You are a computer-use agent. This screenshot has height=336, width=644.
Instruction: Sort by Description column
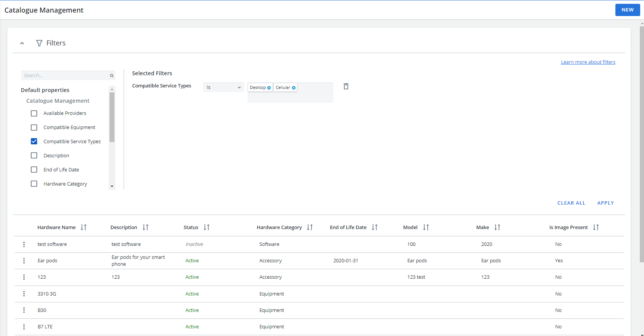point(145,227)
